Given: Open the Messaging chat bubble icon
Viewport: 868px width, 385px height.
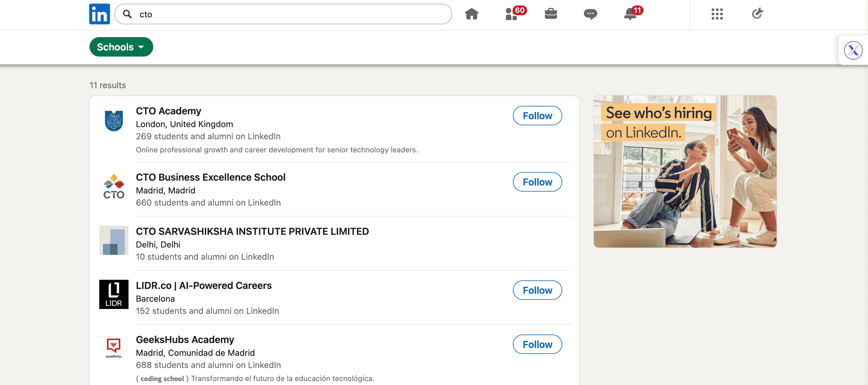Looking at the screenshot, I should pos(590,14).
